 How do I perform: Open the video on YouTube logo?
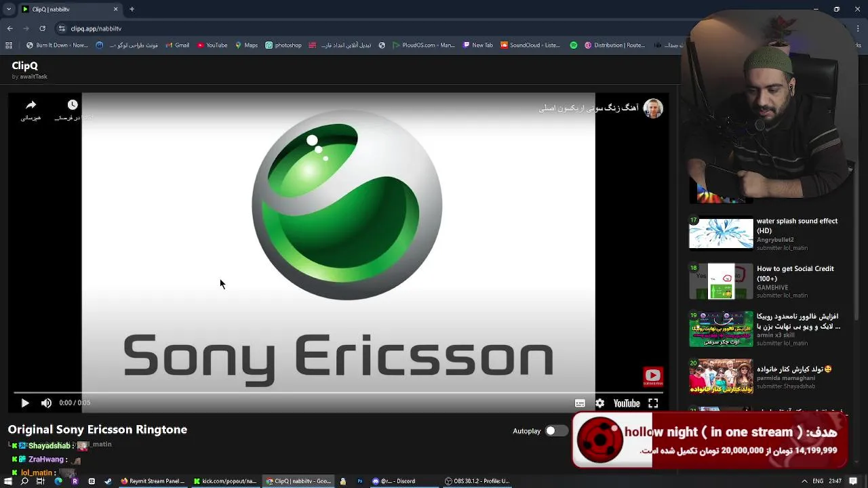627,403
